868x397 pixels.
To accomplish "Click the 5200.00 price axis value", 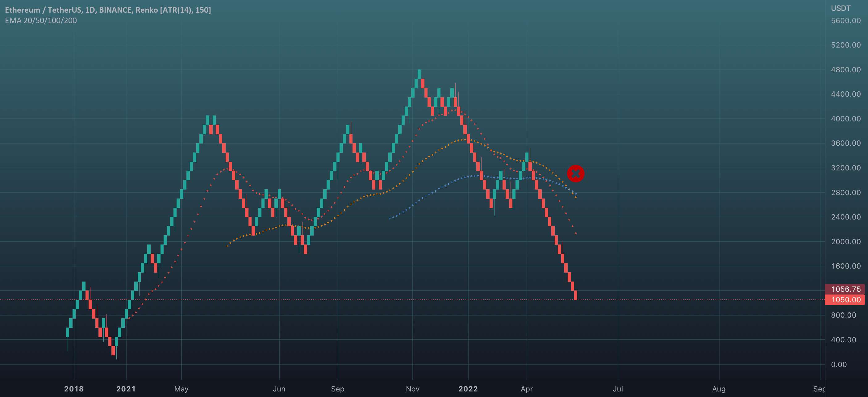I will [846, 45].
